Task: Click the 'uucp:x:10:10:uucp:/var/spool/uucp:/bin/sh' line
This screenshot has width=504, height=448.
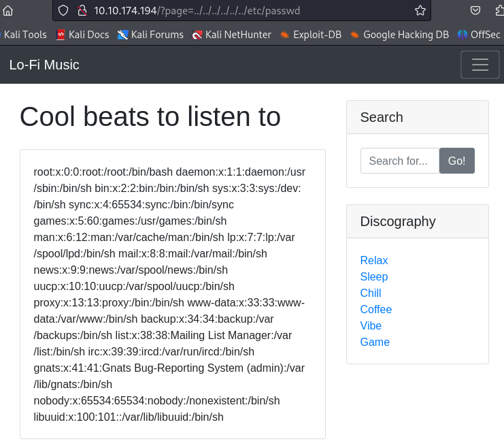Action: (x=134, y=287)
